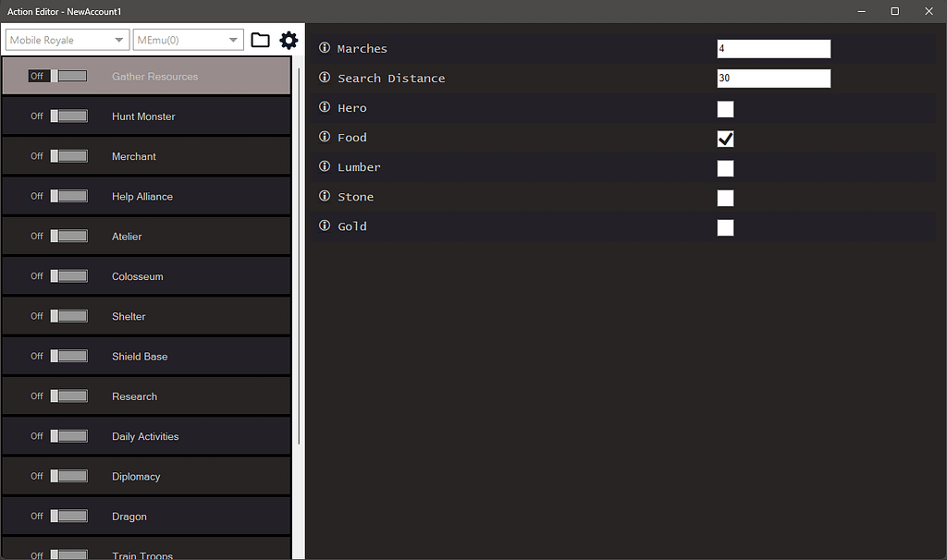This screenshot has width=947, height=560.
Task: Click the folder icon in the toolbar
Action: [260, 40]
